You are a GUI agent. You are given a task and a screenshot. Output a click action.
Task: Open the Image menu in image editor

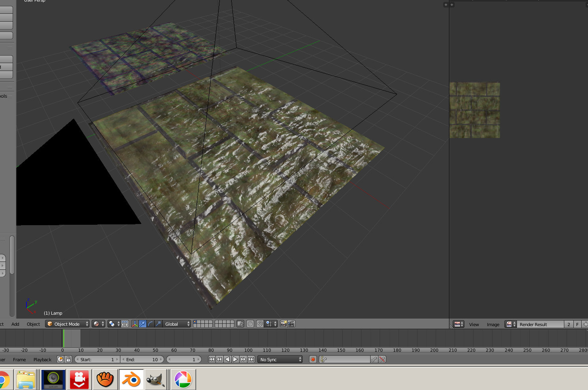click(493, 325)
